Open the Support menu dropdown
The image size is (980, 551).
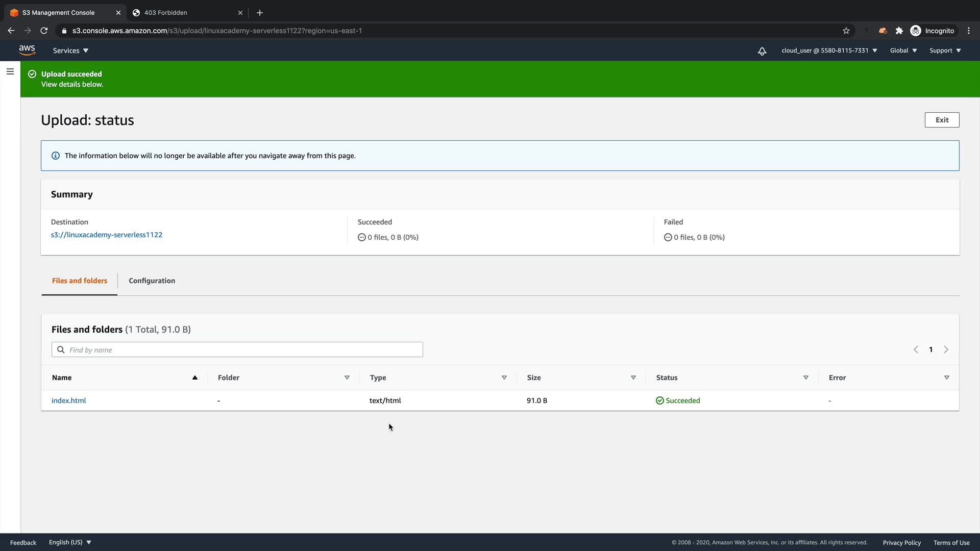(x=945, y=51)
